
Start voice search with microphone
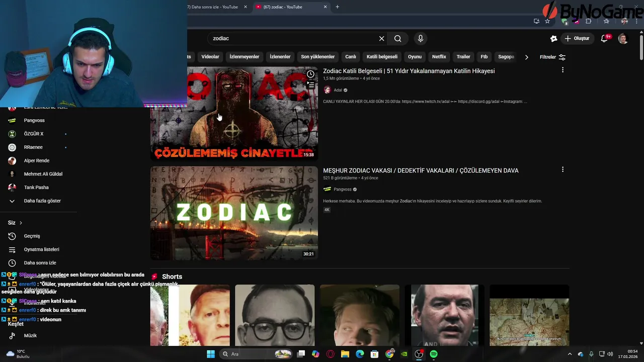tap(421, 38)
